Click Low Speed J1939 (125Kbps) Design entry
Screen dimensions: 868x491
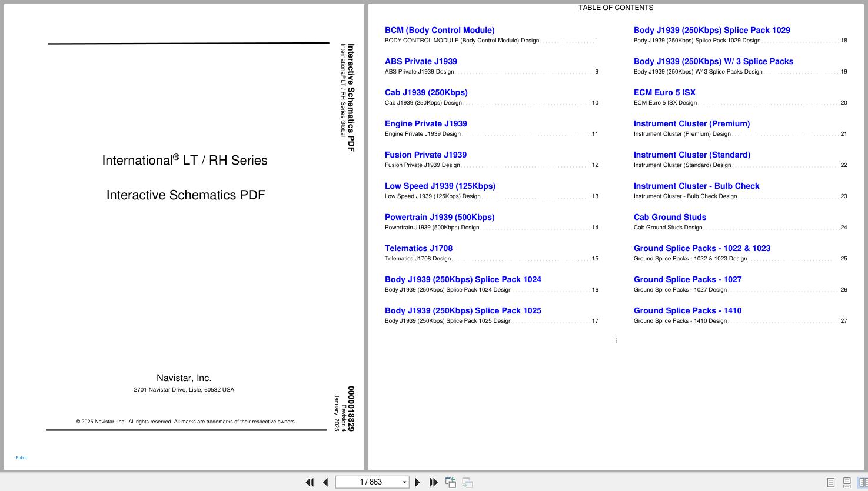click(491, 196)
